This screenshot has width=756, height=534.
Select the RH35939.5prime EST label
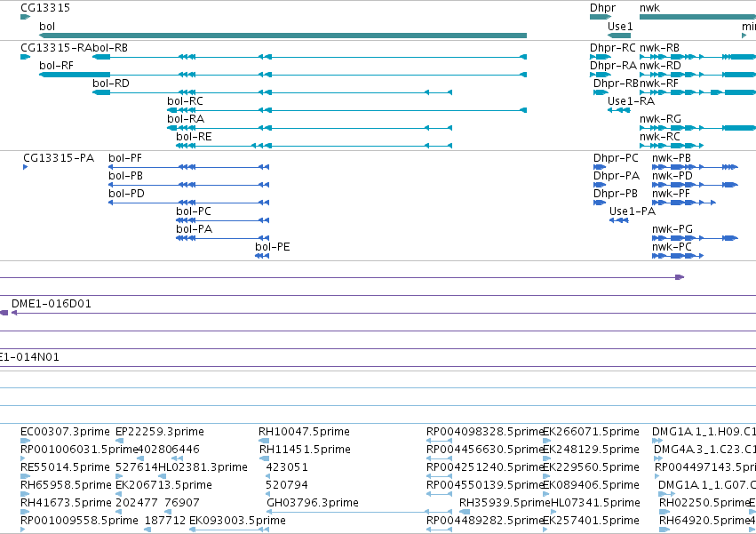(505, 503)
